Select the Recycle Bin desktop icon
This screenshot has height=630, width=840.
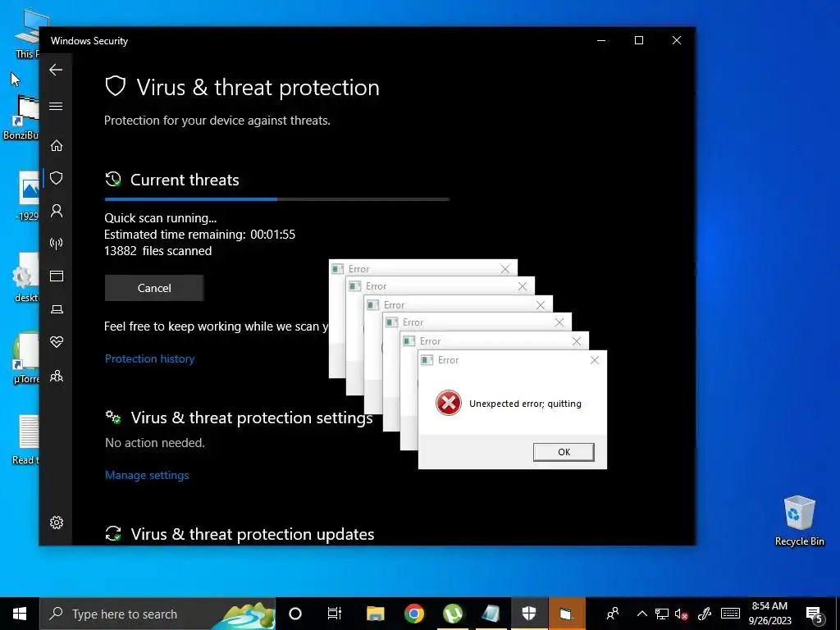coord(799,520)
